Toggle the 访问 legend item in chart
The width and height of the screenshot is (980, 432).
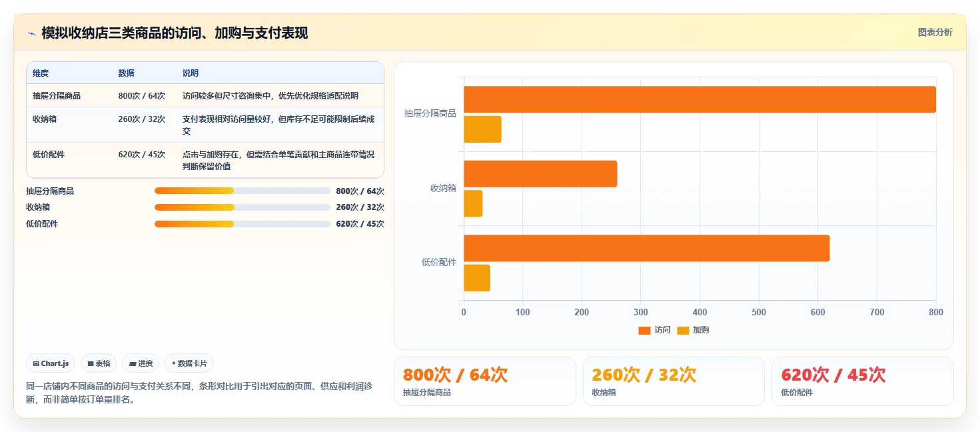654,330
